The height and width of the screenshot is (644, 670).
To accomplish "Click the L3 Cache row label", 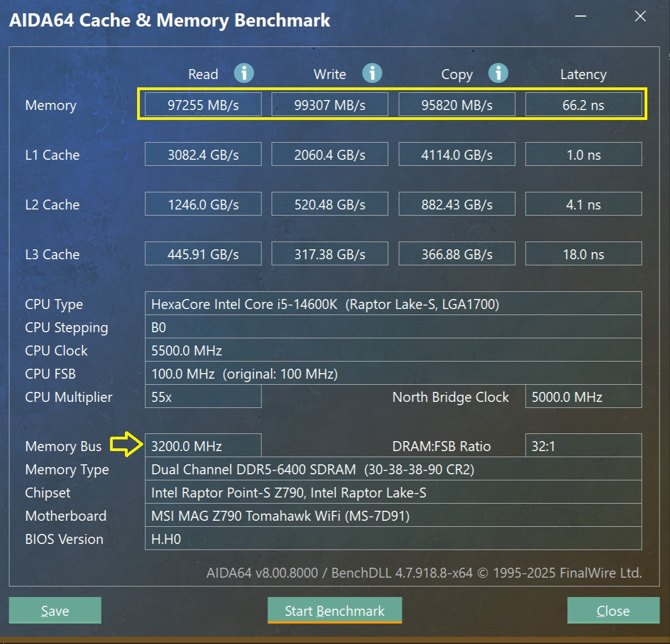I will tap(52, 254).
